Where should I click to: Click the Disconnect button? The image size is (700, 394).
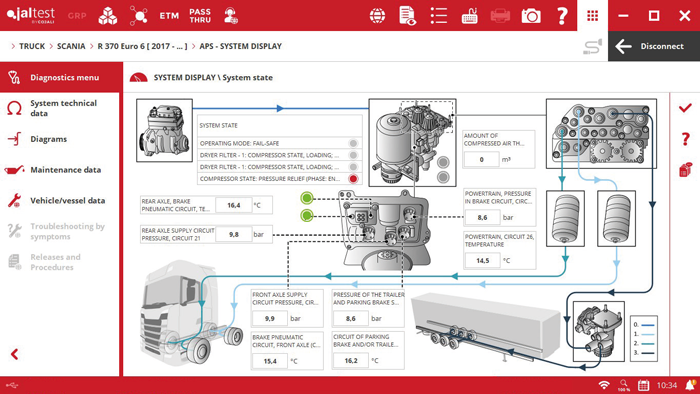tap(654, 46)
